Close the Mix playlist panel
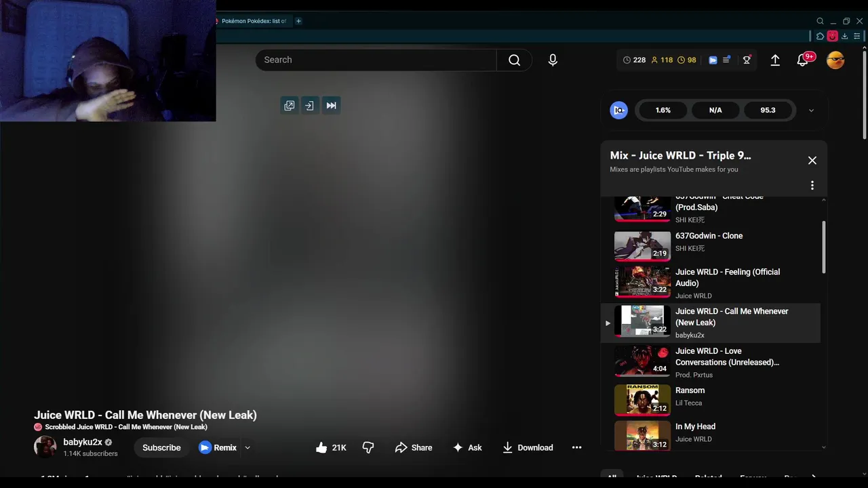 pos(812,161)
